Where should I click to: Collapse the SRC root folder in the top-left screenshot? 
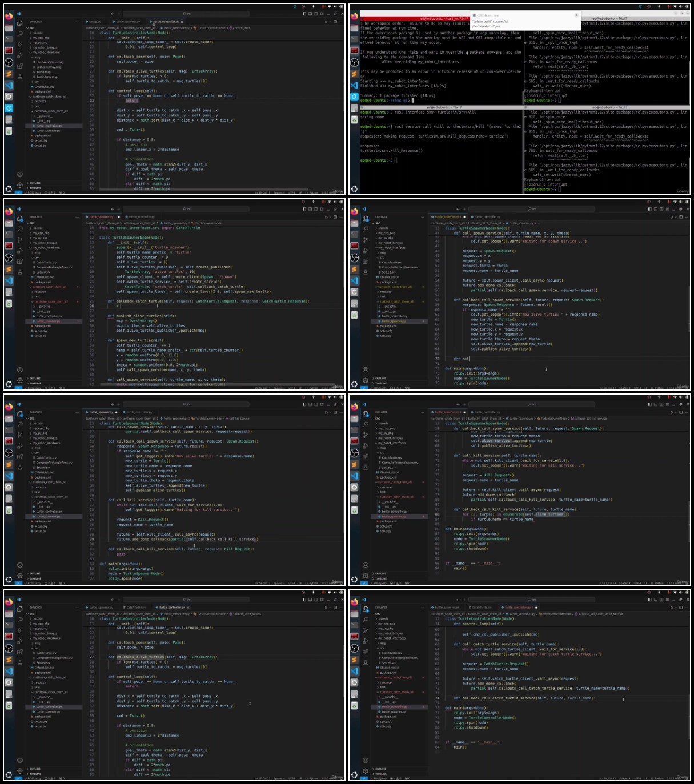point(55,28)
